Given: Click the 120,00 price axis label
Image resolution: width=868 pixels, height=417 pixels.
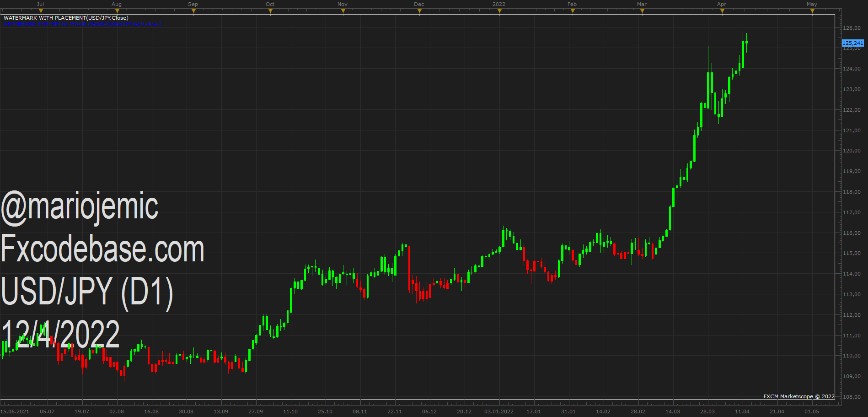Looking at the screenshot, I should point(852,151).
